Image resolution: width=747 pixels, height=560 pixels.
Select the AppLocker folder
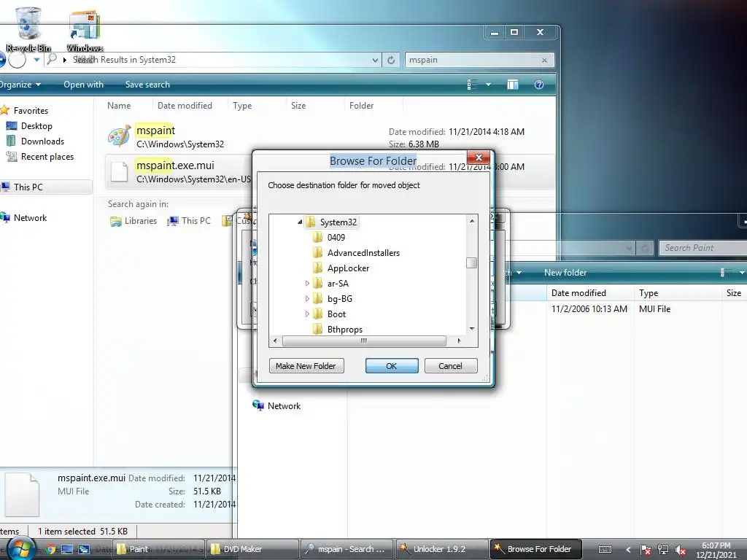pos(348,268)
